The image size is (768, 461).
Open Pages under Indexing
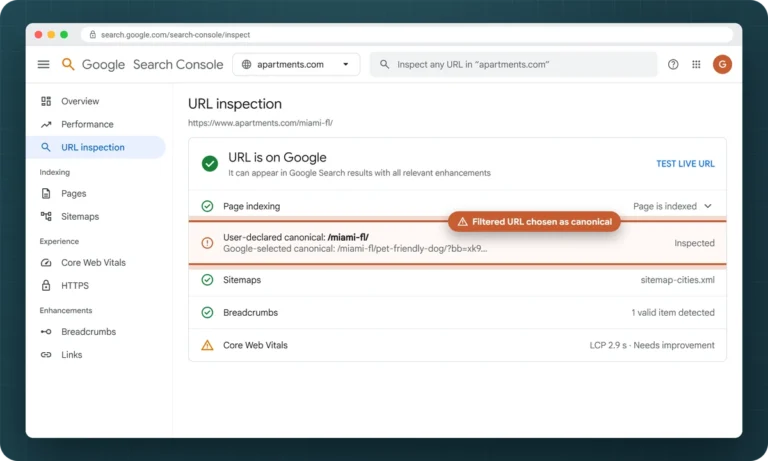(x=73, y=194)
